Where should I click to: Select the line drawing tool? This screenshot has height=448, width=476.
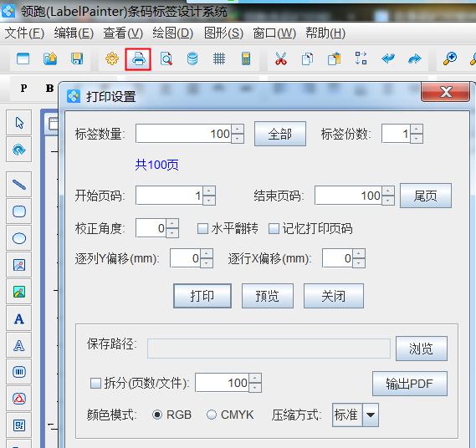(x=18, y=185)
